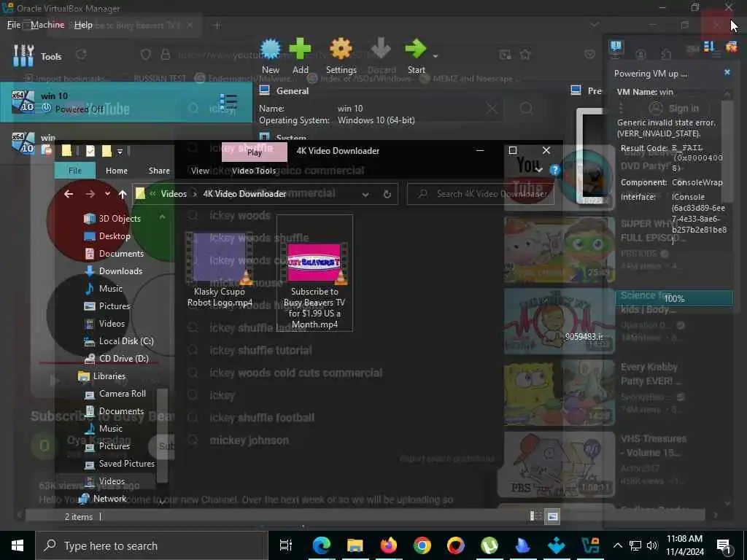Open Firefox from taskbar
747x560 pixels.
point(389,545)
